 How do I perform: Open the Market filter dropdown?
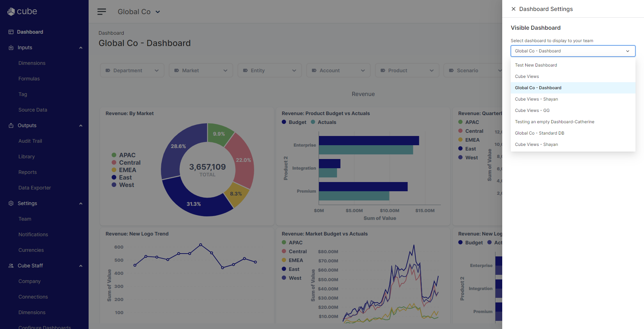pos(201,70)
